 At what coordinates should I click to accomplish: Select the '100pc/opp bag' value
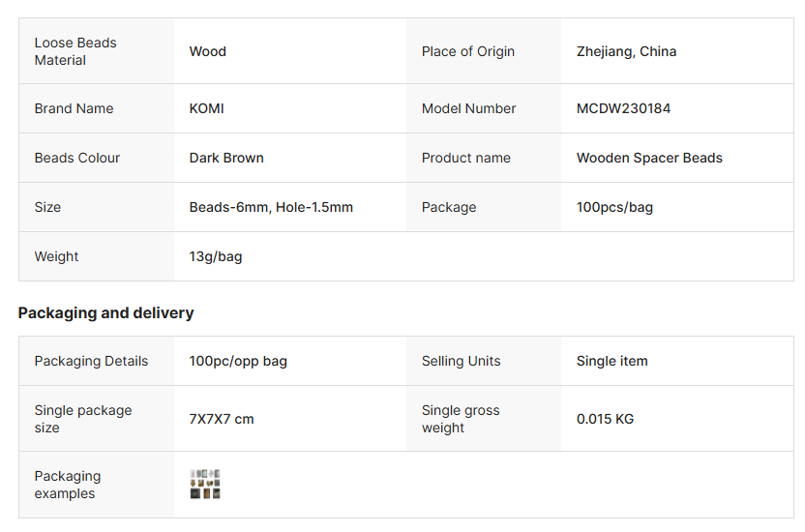tap(238, 361)
